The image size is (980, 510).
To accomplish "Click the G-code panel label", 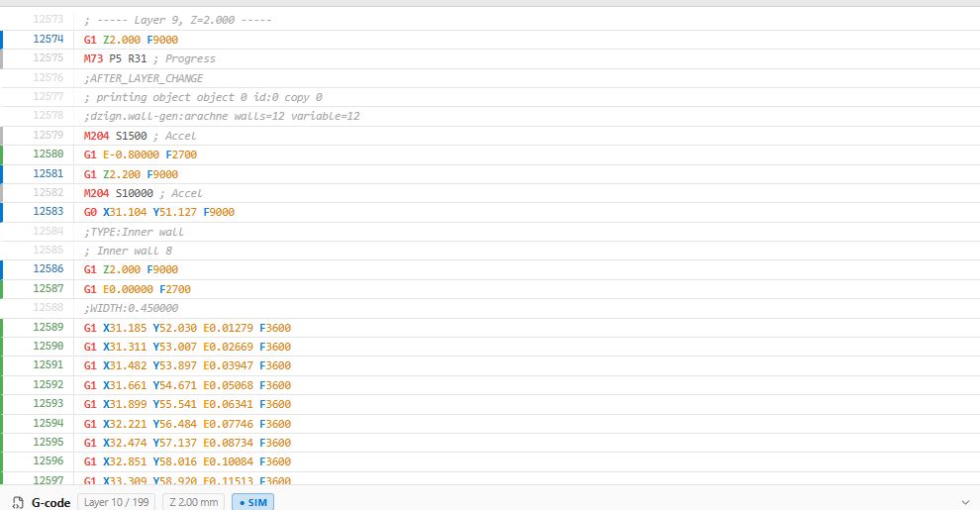I will tap(50, 502).
